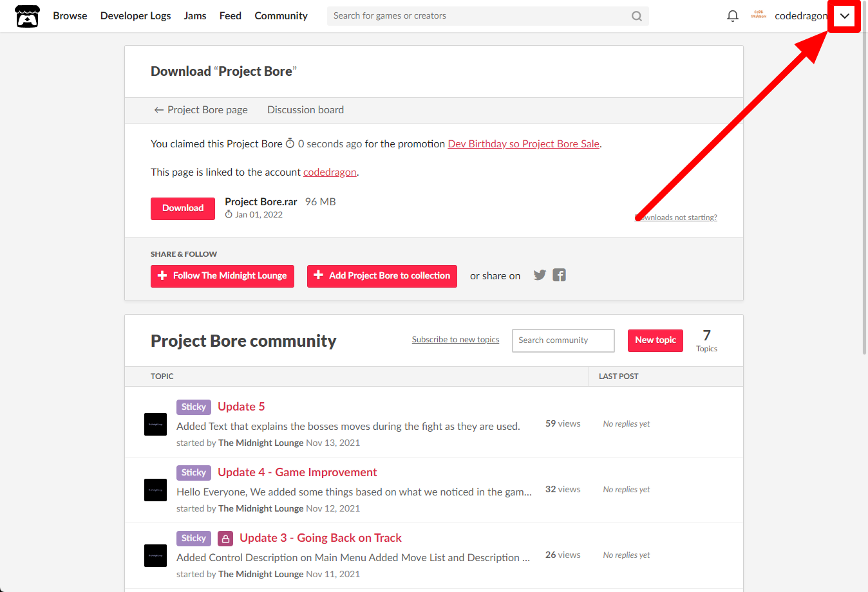Share on Twitter icon
The height and width of the screenshot is (592, 868).
point(540,275)
